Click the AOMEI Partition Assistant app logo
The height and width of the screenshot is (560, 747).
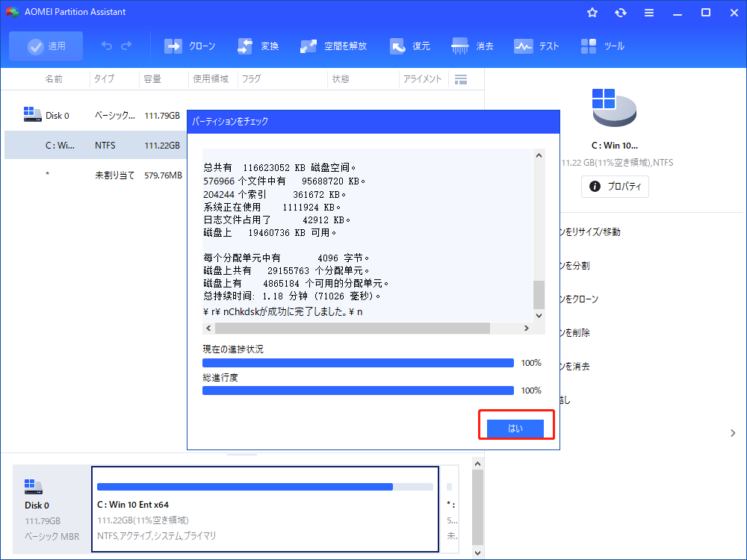[x=12, y=12]
